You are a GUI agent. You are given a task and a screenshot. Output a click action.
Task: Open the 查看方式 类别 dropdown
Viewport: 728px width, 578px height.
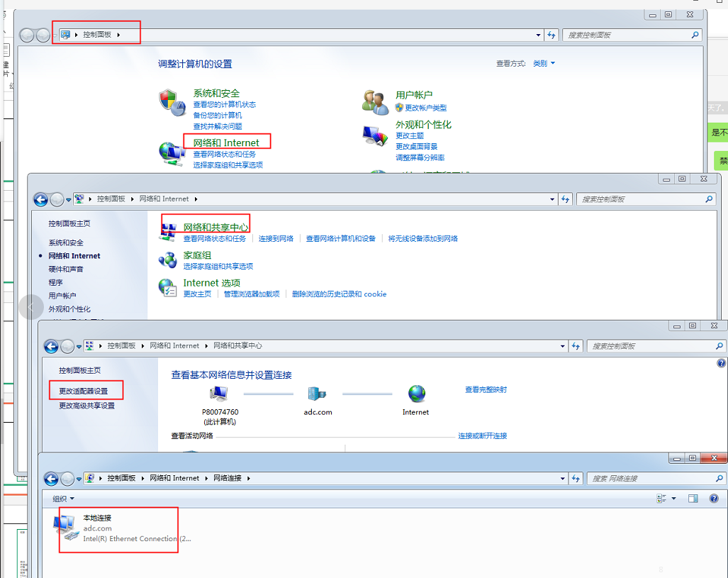pos(544,64)
